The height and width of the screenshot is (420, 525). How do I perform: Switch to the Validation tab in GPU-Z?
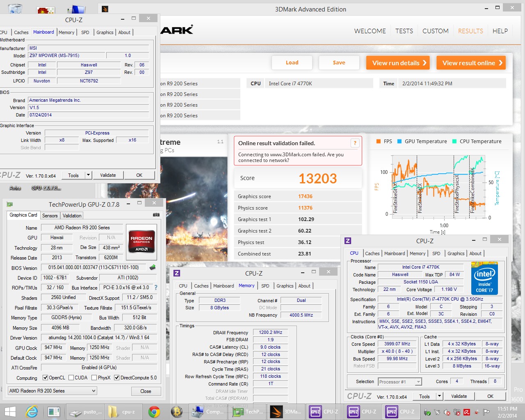point(72,216)
